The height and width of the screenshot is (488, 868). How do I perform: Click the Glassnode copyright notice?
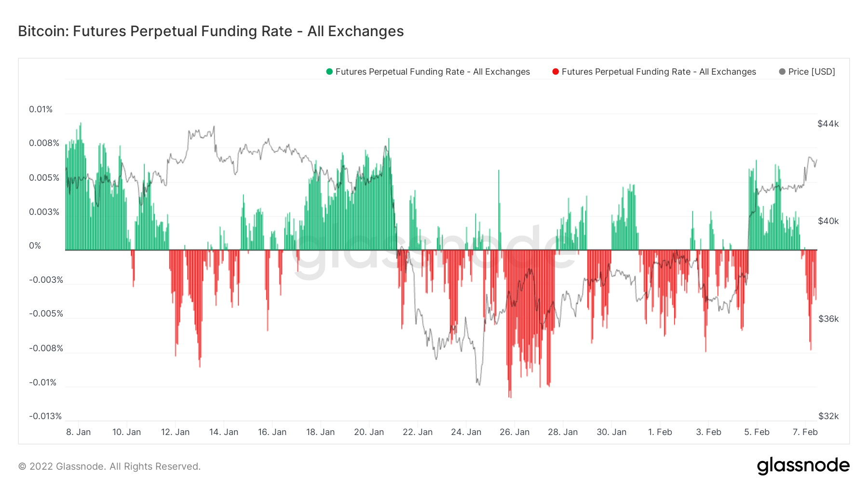pyautogui.click(x=109, y=466)
